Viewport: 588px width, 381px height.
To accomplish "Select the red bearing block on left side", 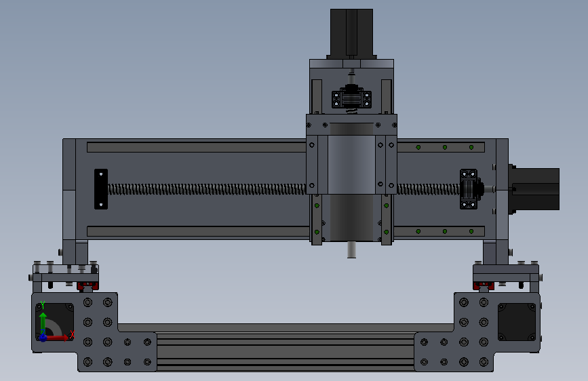I will (x=87, y=286).
